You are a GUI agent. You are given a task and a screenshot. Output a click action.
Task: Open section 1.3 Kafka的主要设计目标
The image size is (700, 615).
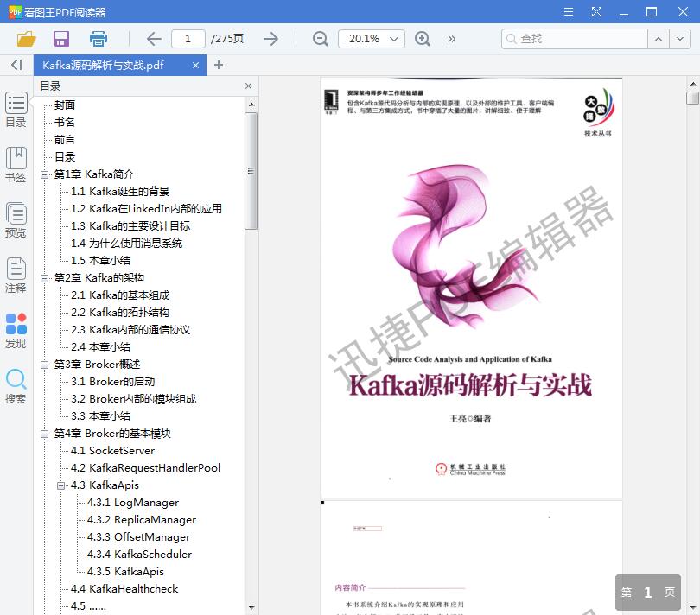click(x=130, y=226)
